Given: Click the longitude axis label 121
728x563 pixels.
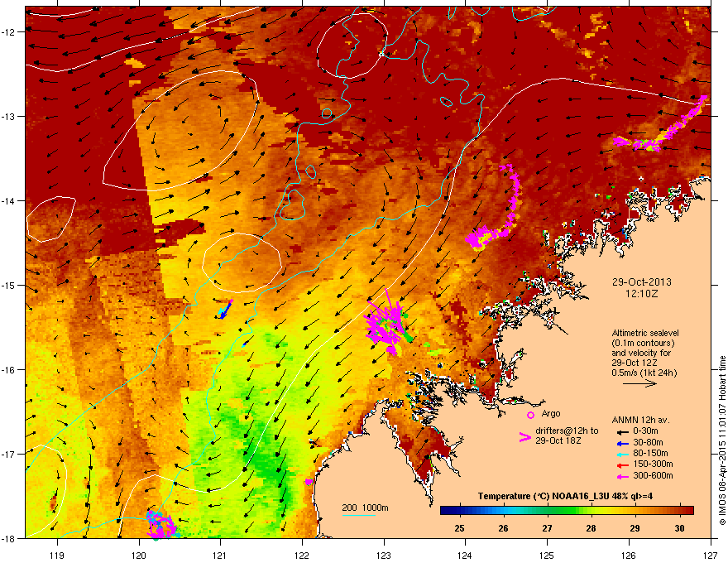Looking at the screenshot, I should pos(220,556).
